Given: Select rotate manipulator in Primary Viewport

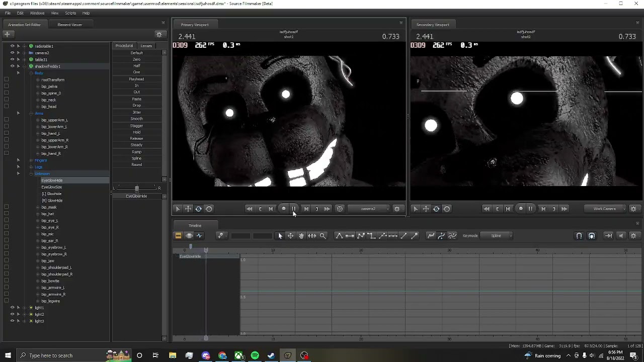Looking at the screenshot, I should [x=198, y=209].
